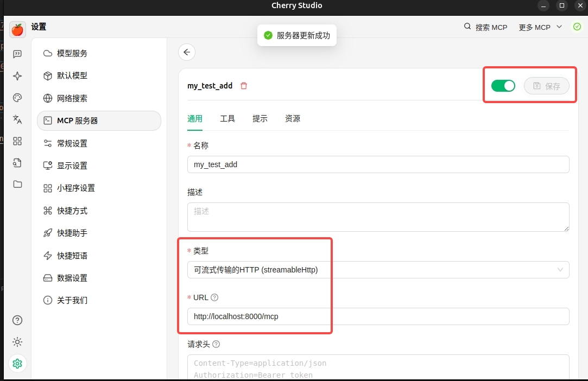The width and height of the screenshot is (588, 381).
Task: Open the chat assistant sidebar icon
Action: (x=17, y=54)
